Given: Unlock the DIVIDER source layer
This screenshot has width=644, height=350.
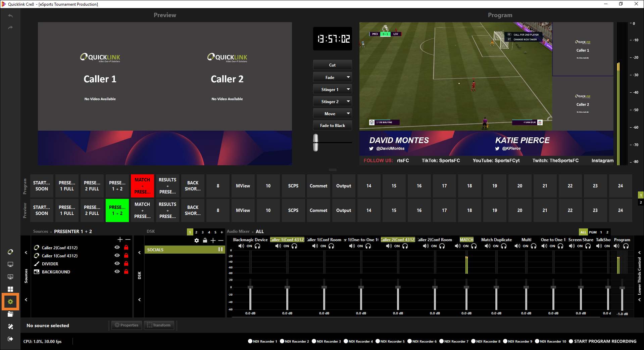Looking at the screenshot, I should coord(126,264).
